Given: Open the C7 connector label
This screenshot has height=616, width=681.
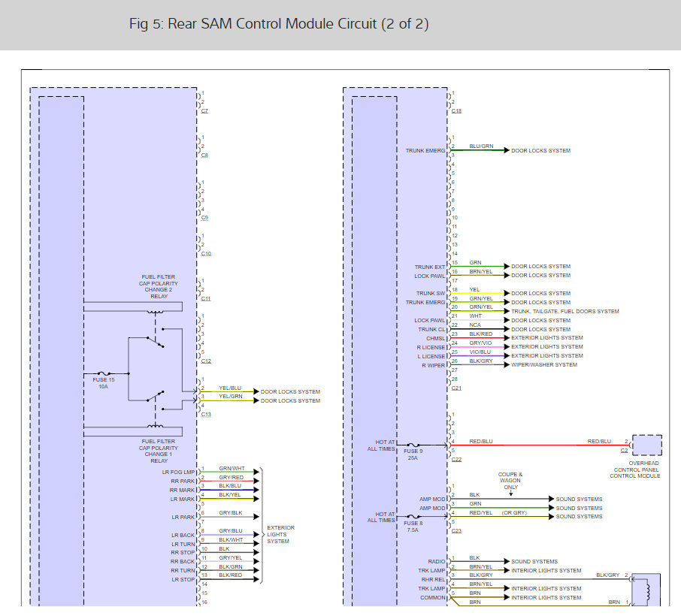Looking at the screenshot, I should [x=204, y=110].
